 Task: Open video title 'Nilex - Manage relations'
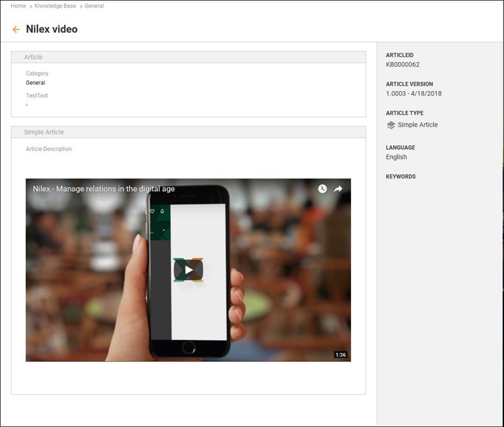pyautogui.click(x=103, y=189)
